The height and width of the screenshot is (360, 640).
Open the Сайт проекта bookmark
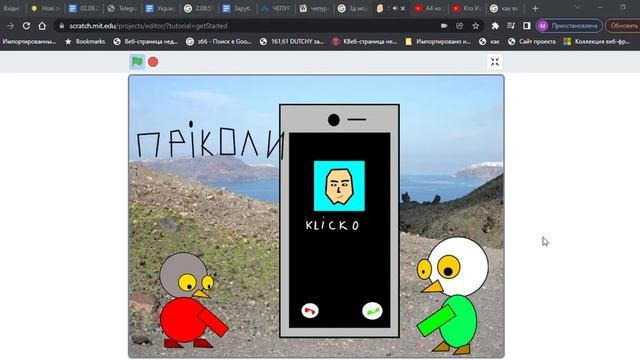click(x=532, y=41)
